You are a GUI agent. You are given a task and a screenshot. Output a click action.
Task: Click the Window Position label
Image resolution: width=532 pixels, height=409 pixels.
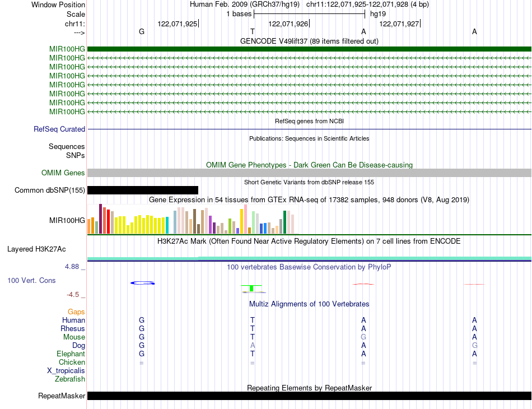(x=58, y=4)
